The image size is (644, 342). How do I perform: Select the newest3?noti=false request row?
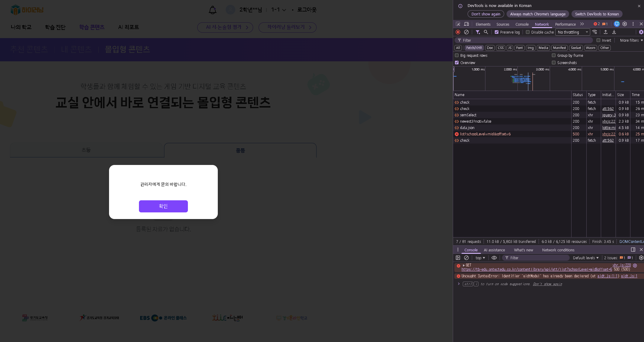(x=548, y=121)
